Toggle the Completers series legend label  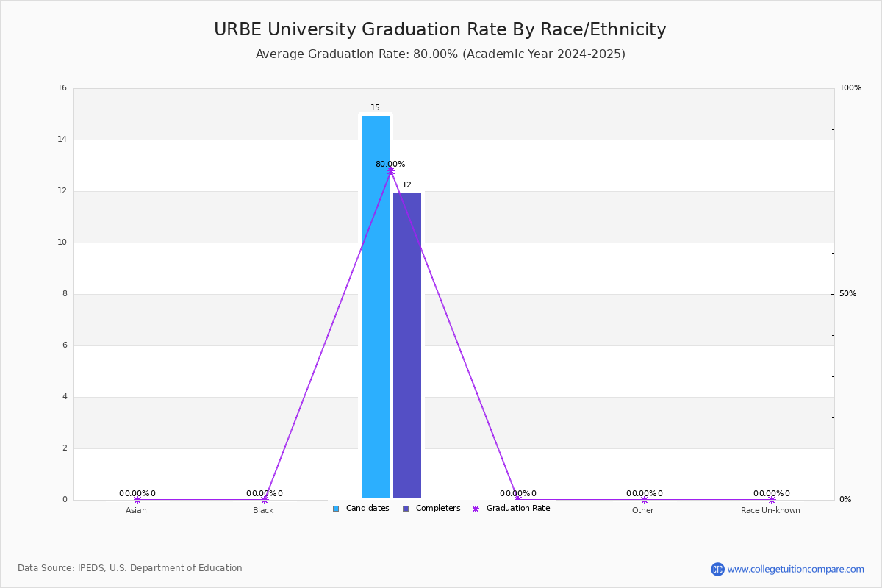coord(438,509)
